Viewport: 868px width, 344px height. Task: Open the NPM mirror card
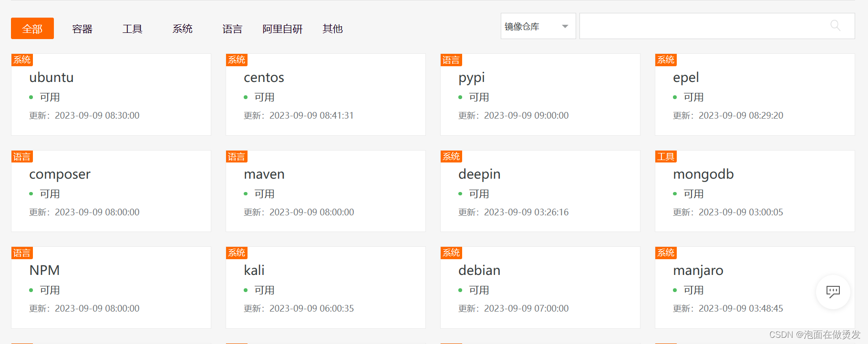[x=111, y=287]
